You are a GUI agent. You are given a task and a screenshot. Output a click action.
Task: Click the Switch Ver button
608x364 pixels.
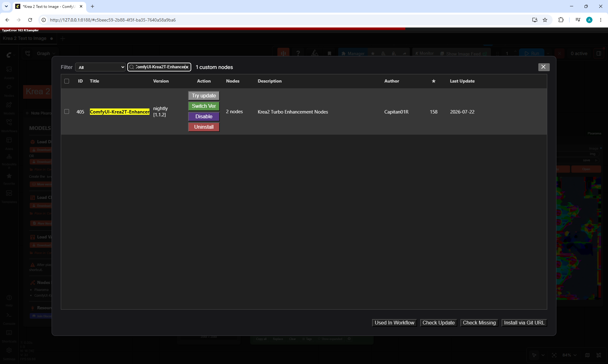tap(204, 106)
